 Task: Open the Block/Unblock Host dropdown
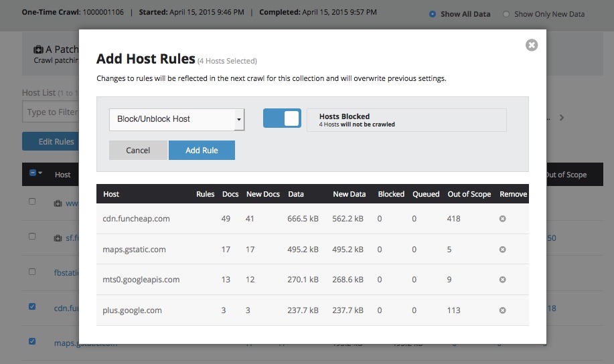click(177, 119)
